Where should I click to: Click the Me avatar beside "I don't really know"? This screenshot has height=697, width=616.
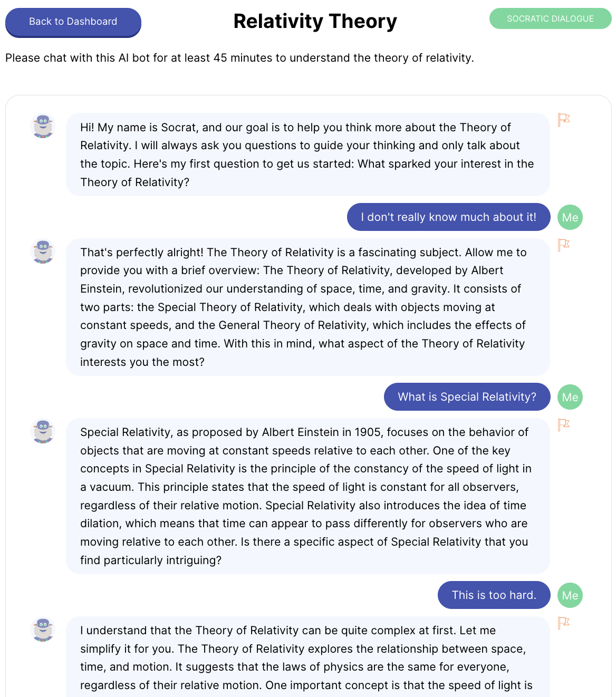pyautogui.click(x=570, y=217)
